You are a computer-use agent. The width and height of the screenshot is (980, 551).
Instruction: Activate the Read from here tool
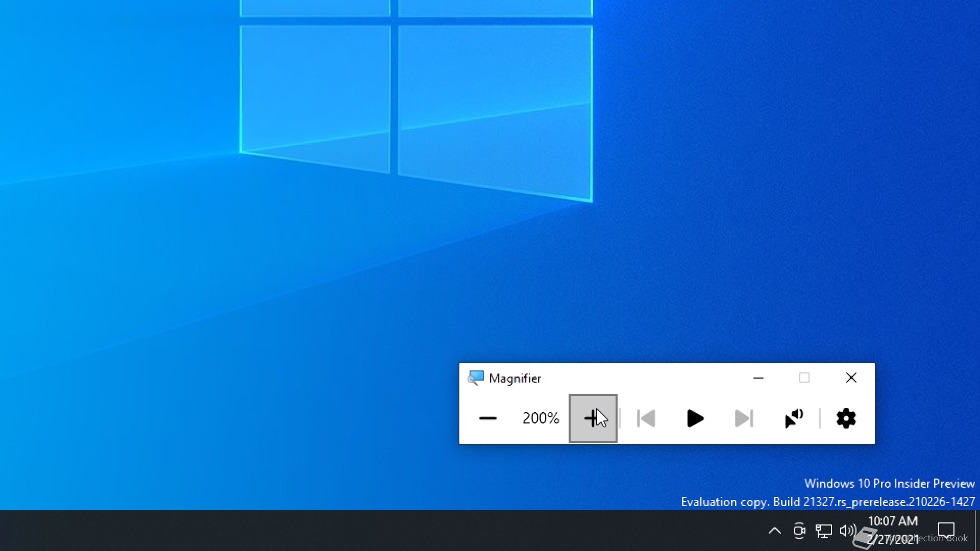[794, 418]
